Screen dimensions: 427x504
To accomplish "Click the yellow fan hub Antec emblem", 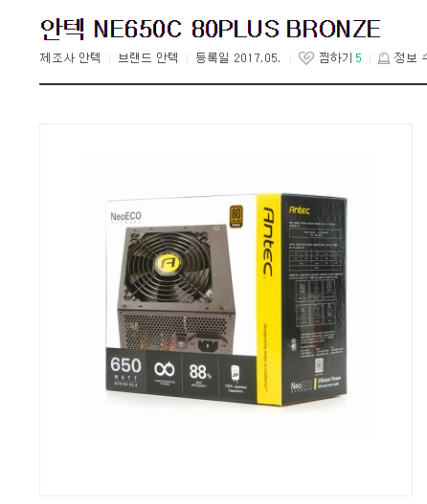I will pos(169,264).
